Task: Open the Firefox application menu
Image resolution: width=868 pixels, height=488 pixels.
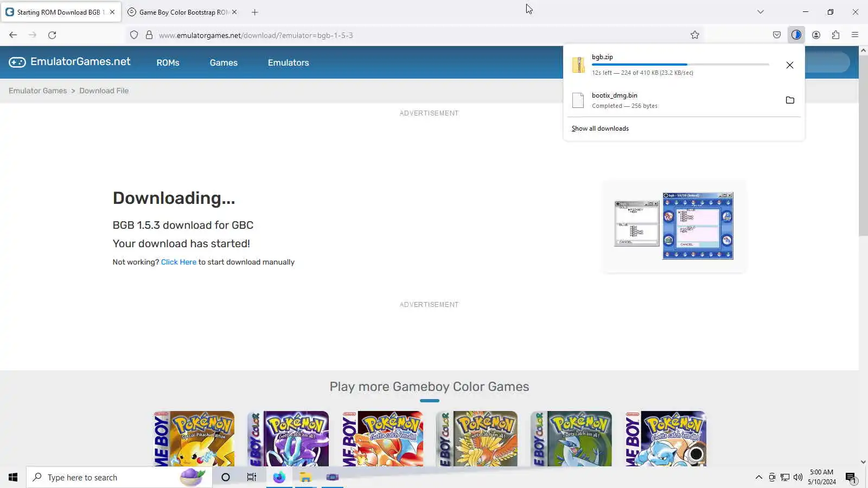Action: (855, 35)
